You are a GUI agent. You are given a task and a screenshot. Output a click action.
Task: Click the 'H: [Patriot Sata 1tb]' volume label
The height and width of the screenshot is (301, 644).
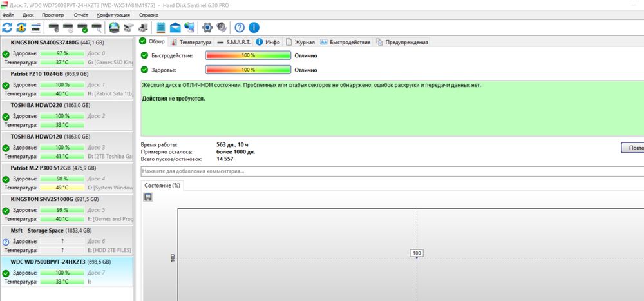tap(110, 93)
